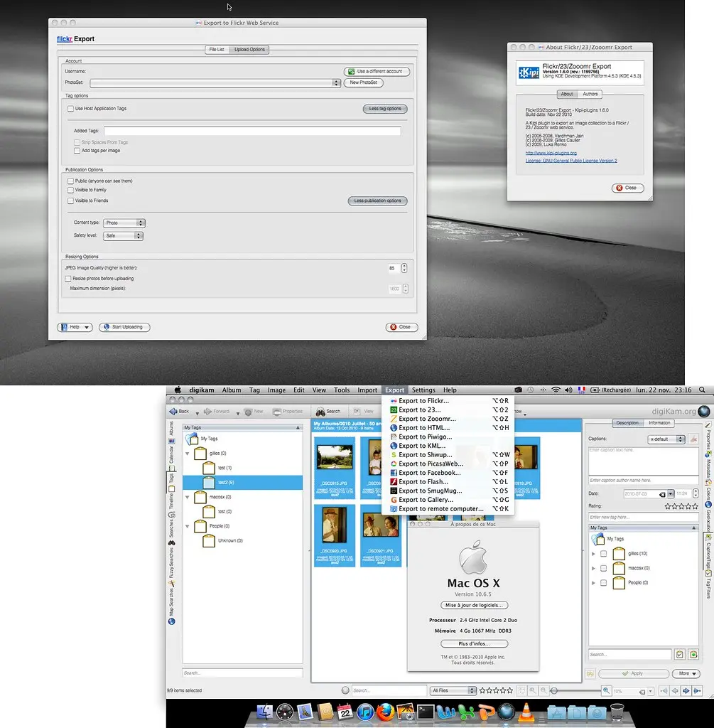Screen dimensions: 714x728
Task: Click the thumbnail size zoom slider
Action: (x=575, y=690)
